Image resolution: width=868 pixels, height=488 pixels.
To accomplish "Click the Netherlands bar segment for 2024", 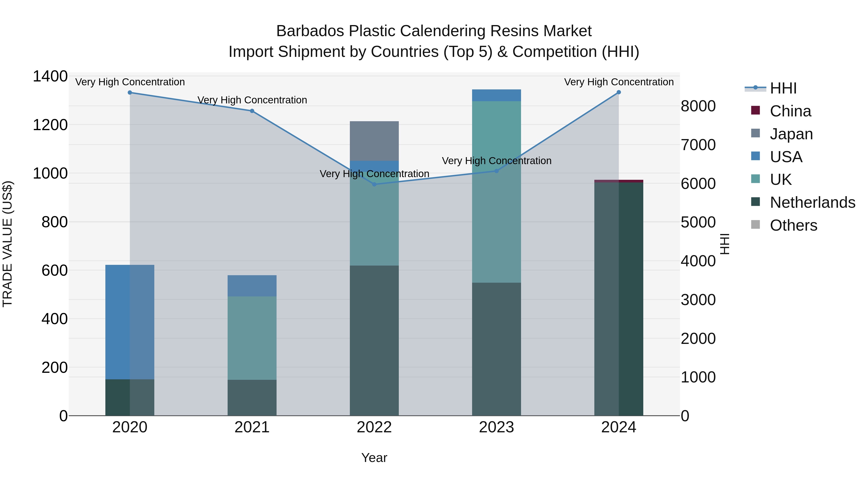I will click(619, 299).
